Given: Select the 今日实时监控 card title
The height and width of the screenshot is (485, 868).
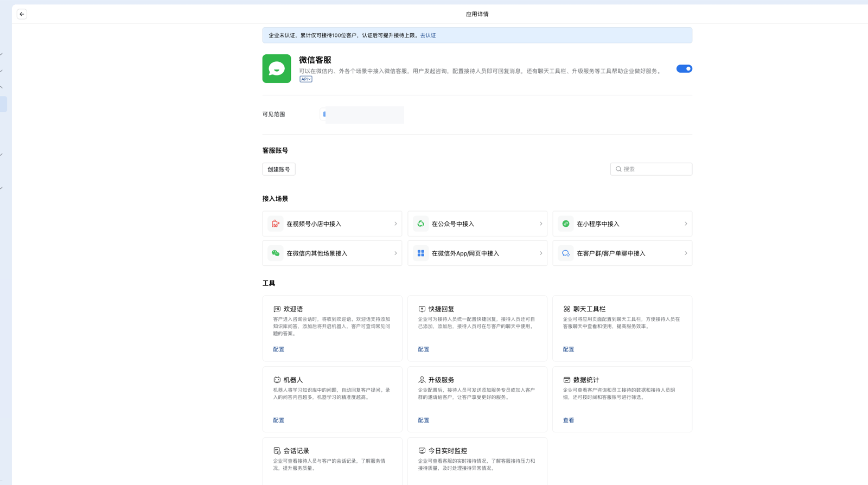Looking at the screenshot, I should [448, 451].
